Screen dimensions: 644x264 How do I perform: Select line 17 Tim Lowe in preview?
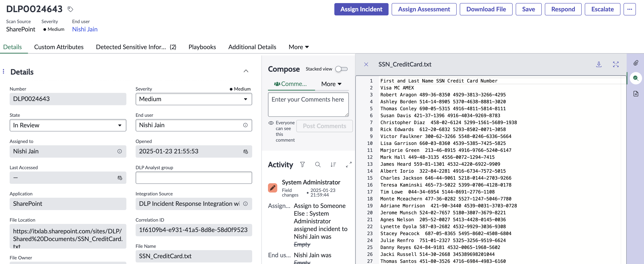[x=438, y=192]
